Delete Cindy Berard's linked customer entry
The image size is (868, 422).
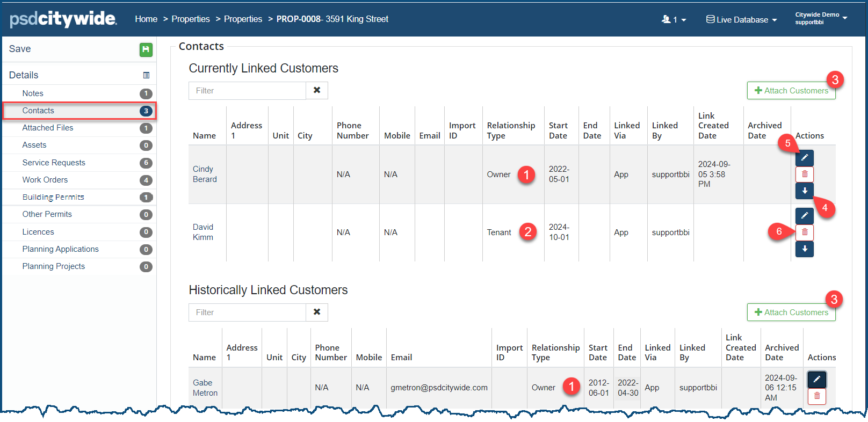click(x=804, y=174)
